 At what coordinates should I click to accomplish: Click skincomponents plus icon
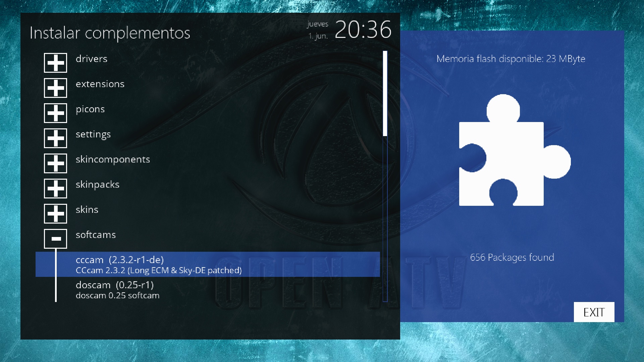[55, 163]
